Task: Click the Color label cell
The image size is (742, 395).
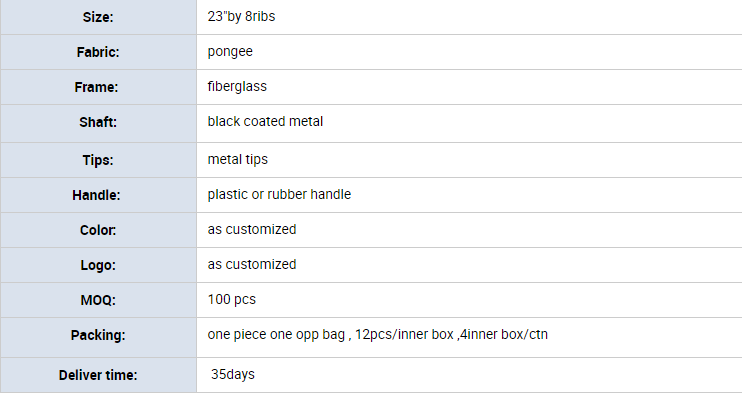Action: 98,230
